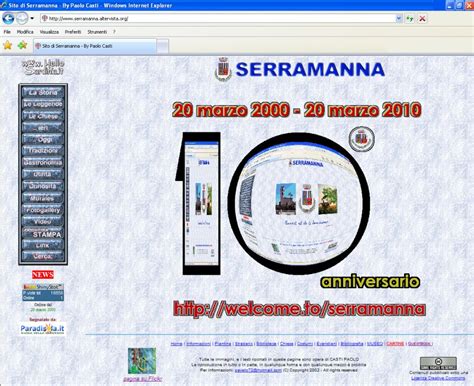Click the Home footer link
This screenshot has width=474, height=386.
pos(176,344)
